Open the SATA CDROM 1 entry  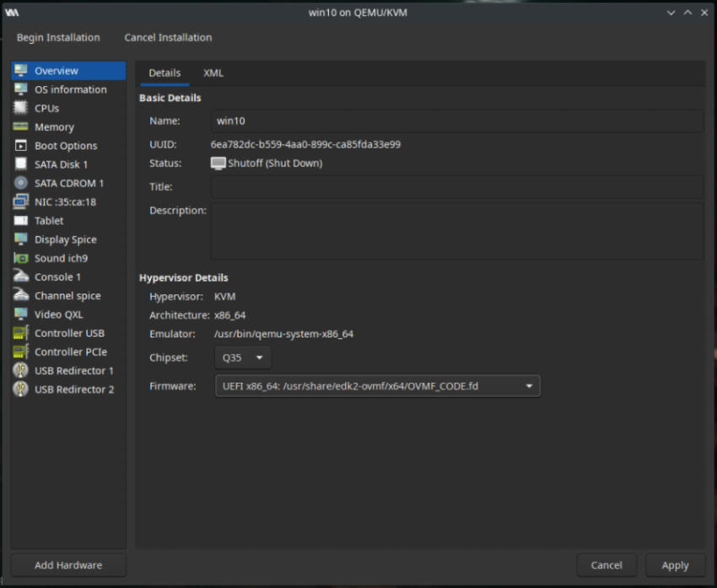tap(68, 183)
